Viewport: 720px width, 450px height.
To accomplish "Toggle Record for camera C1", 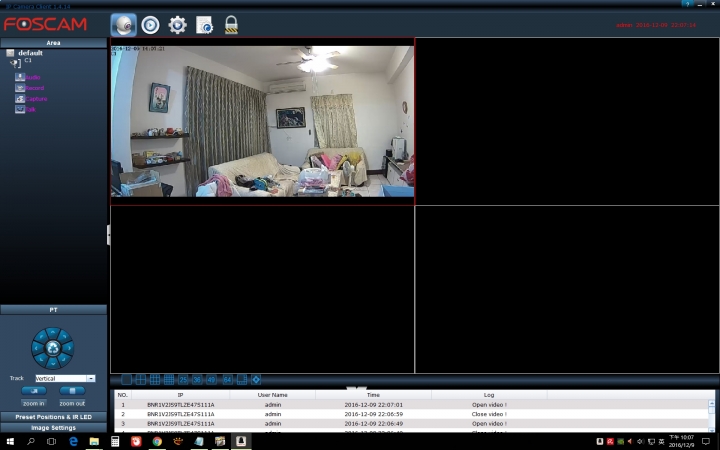I will 29,88.
